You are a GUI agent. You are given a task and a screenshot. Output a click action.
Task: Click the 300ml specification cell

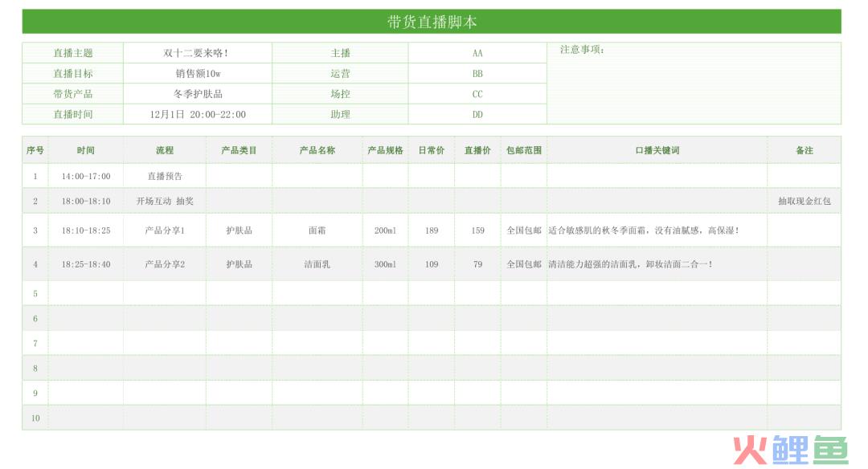[385, 263]
